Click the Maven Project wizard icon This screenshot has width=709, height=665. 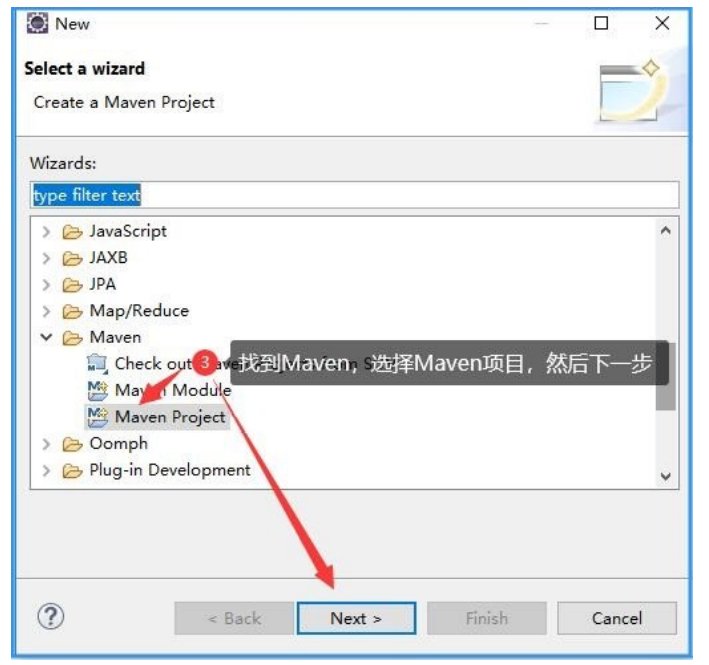coord(98,417)
